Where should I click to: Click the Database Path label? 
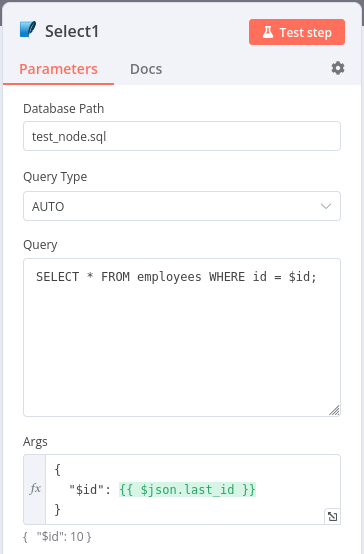click(64, 108)
